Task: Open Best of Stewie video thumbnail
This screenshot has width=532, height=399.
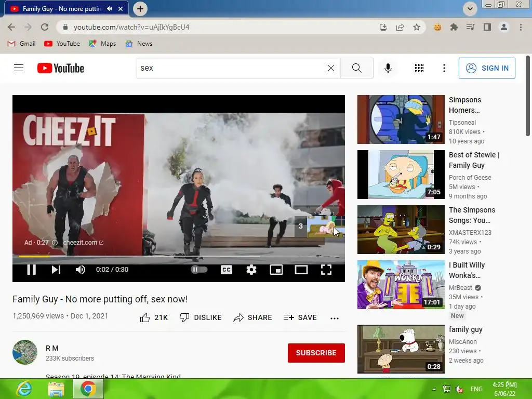Action: (401, 175)
